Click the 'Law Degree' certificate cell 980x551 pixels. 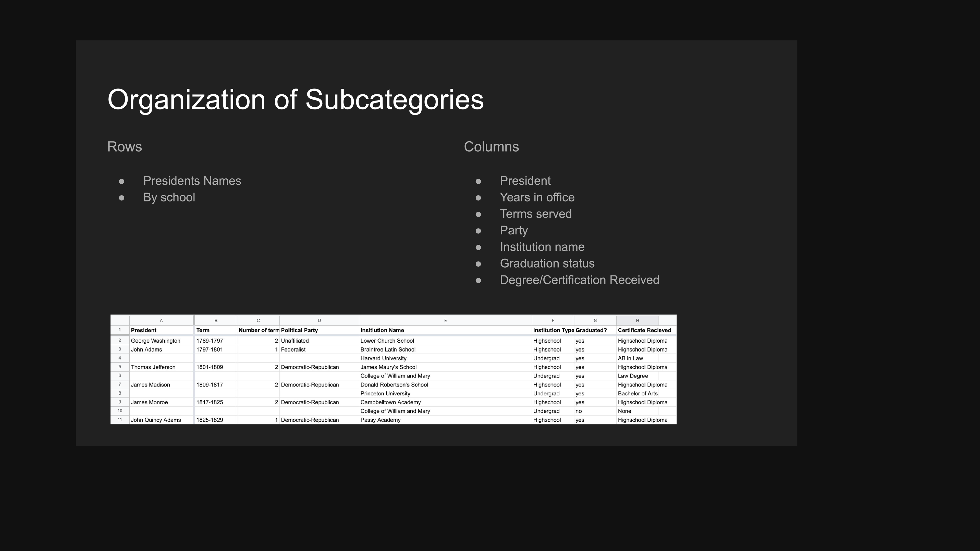point(638,376)
